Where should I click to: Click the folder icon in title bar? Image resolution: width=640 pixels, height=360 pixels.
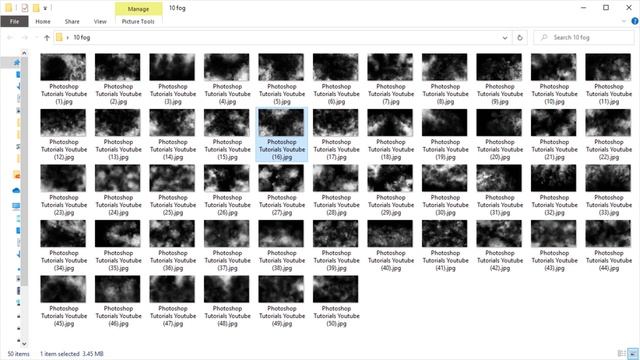(9, 8)
